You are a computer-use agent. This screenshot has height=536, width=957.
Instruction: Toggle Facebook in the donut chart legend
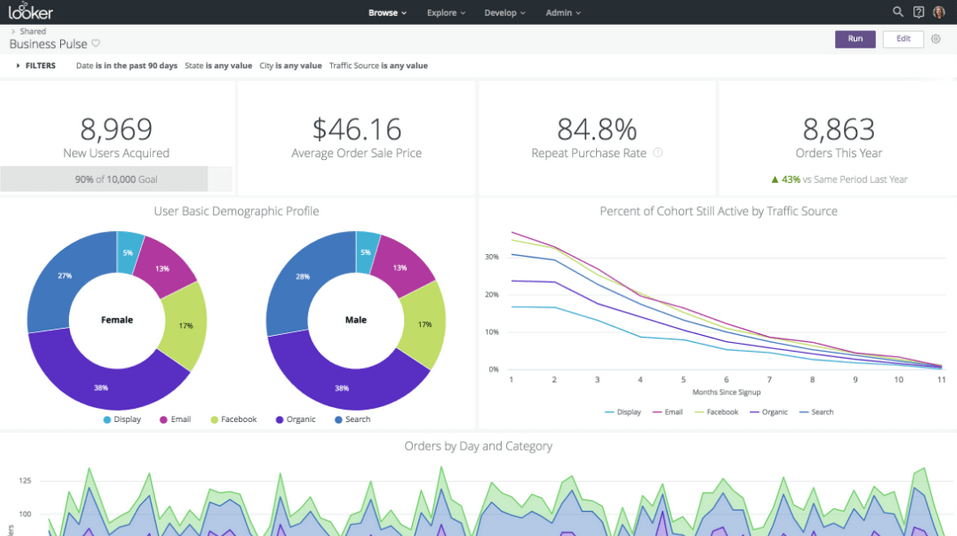pos(234,419)
